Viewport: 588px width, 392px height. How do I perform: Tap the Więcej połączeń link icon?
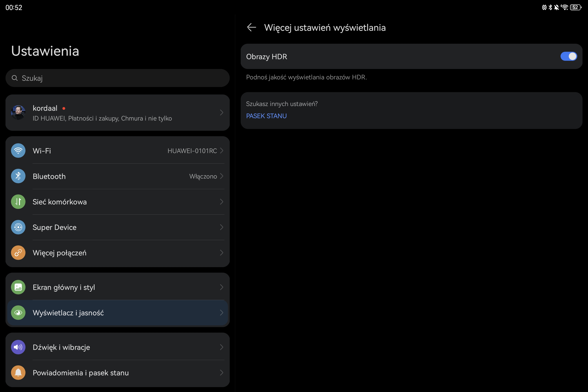[x=18, y=252]
